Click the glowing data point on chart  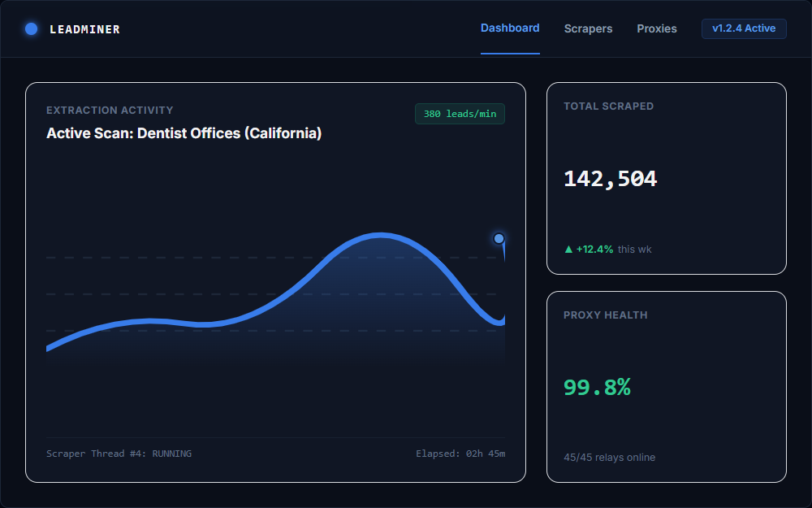click(499, 238)
